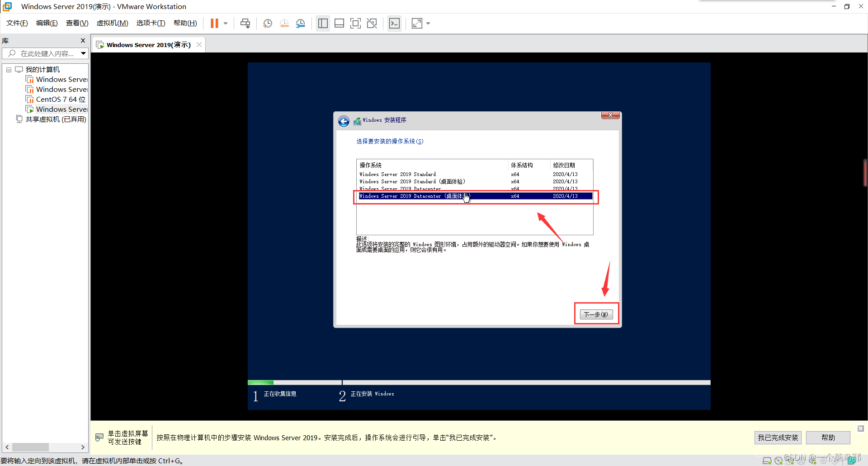Revert to previous snapshot icon
Screen dimensions: 868x466
click(x=284, y=23)
